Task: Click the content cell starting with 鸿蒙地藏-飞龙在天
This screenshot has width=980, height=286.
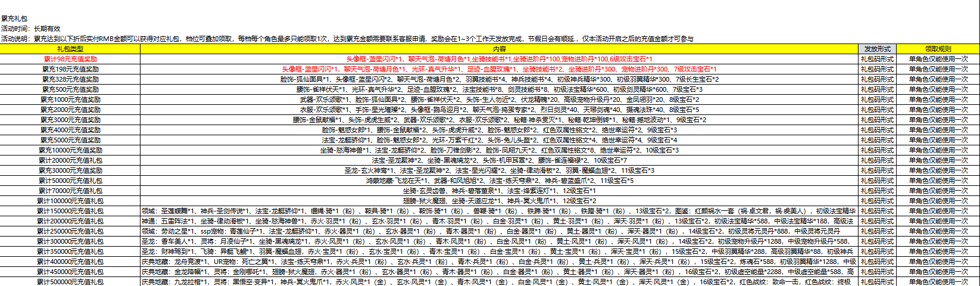Action: click(x=499, y=181)
